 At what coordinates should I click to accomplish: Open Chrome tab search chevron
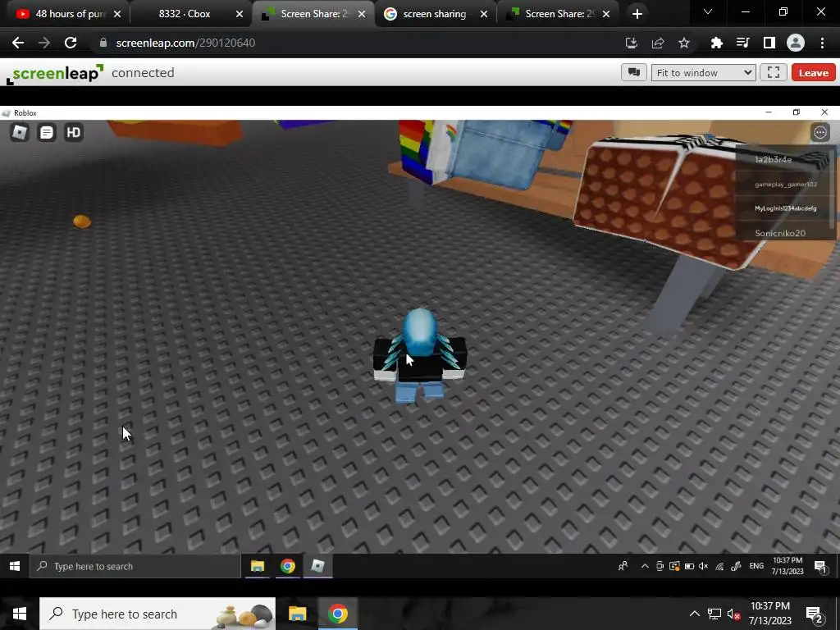pos(708,11)
